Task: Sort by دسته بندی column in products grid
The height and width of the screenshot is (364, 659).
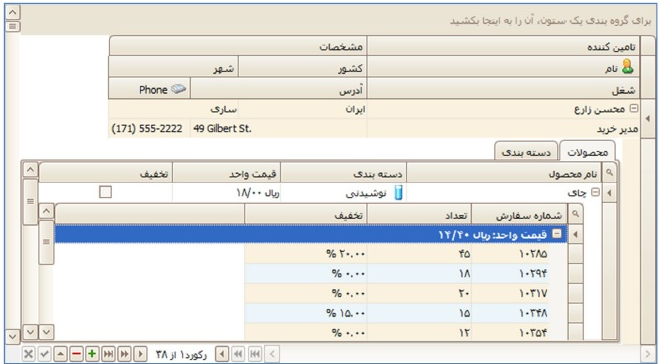Action: [343, 173]
